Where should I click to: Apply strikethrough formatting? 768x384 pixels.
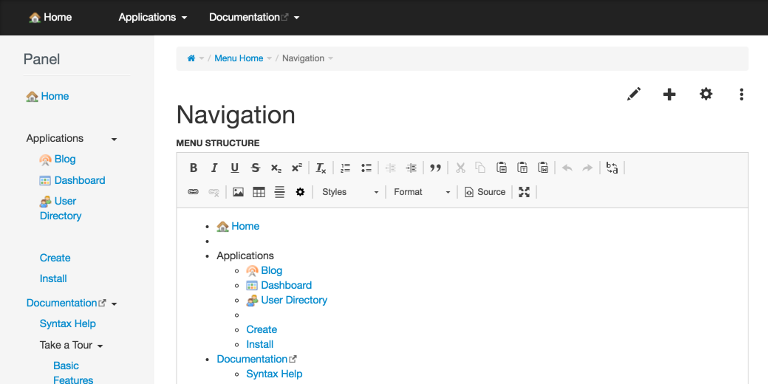255,168
